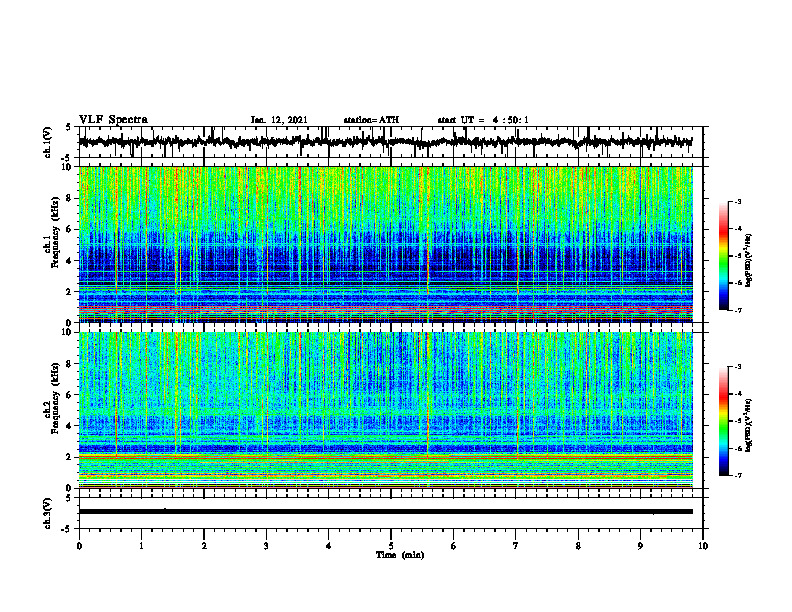Viewport: 792px width, 612px height.
Task: Click time axis tick label "5"
Action: 391,546
